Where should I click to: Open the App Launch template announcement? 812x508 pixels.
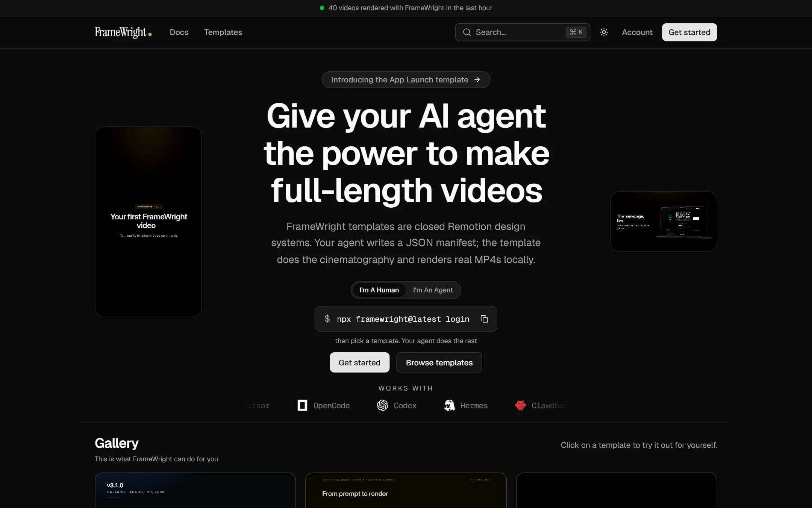point(406,80)
